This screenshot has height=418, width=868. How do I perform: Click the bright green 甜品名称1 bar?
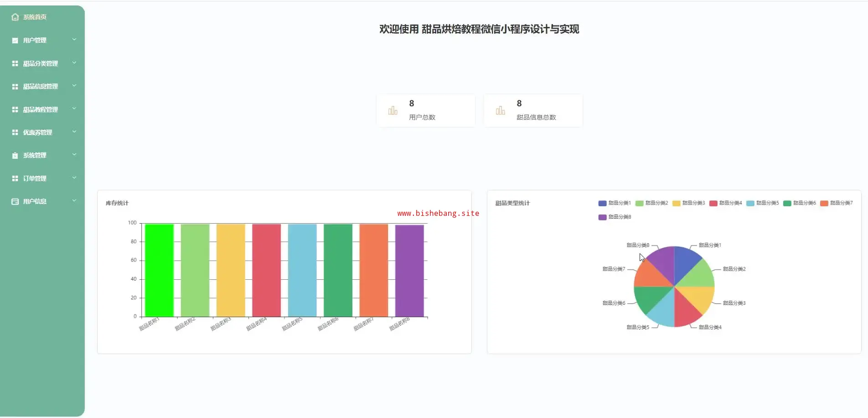(x=159, y=270)
